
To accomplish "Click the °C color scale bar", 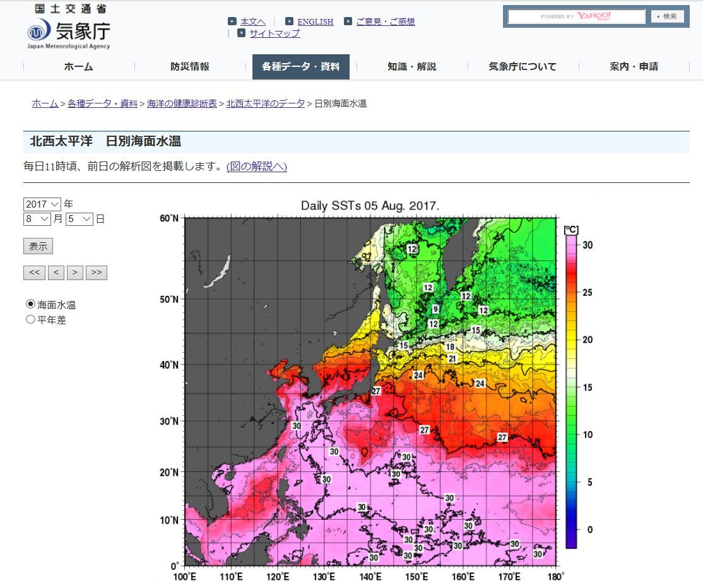I will coord(570,392).
